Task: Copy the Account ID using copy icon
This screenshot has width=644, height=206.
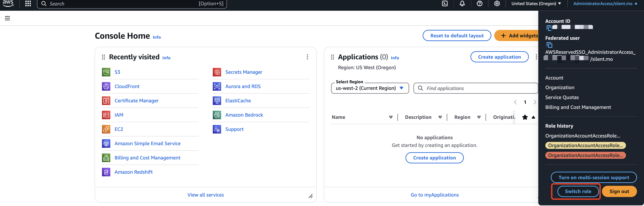Action: 549,28
